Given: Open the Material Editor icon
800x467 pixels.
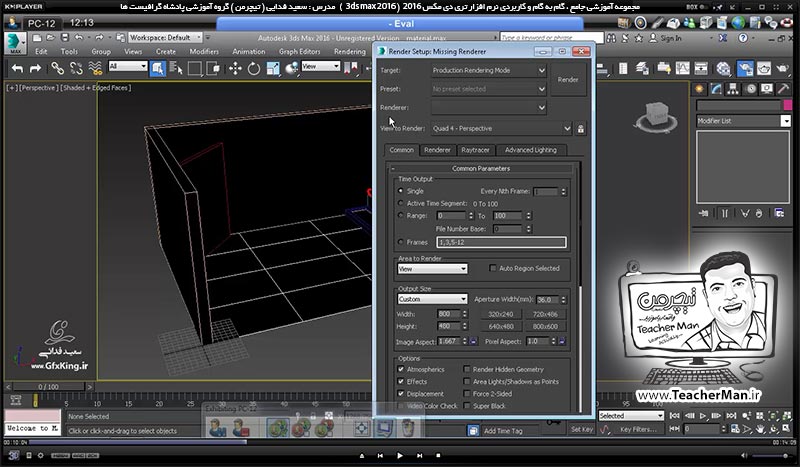Looking at the screenshot, I should pos(723,68).
